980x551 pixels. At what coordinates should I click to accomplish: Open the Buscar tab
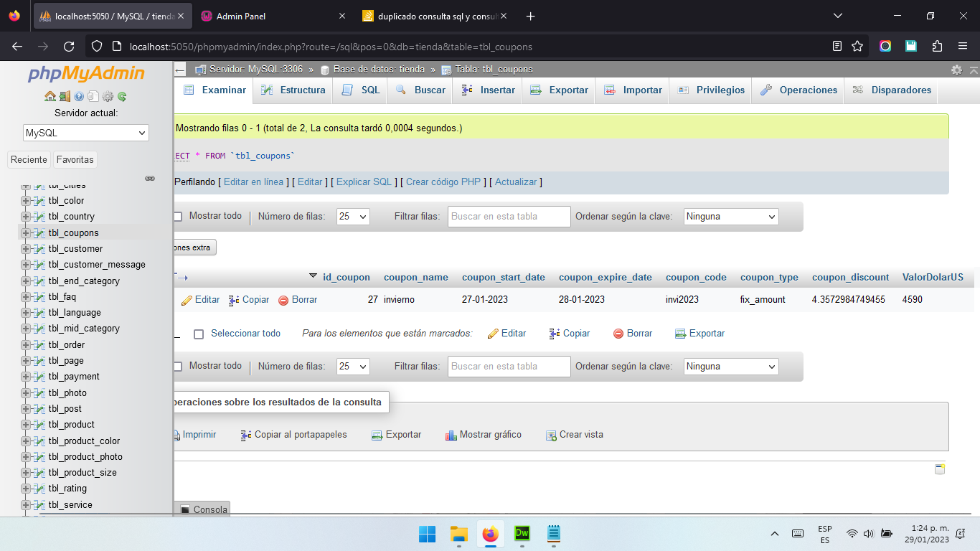click(x=420, y=90)
